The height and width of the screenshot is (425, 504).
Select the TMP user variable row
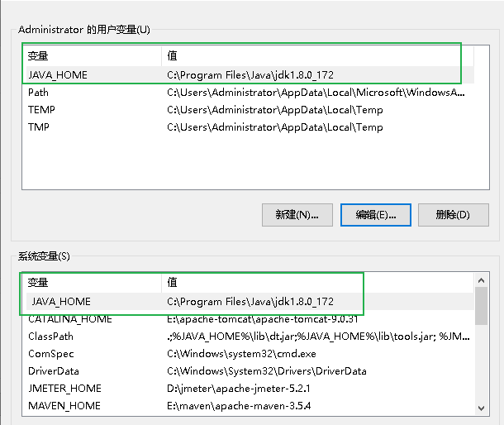click(250, 127)
